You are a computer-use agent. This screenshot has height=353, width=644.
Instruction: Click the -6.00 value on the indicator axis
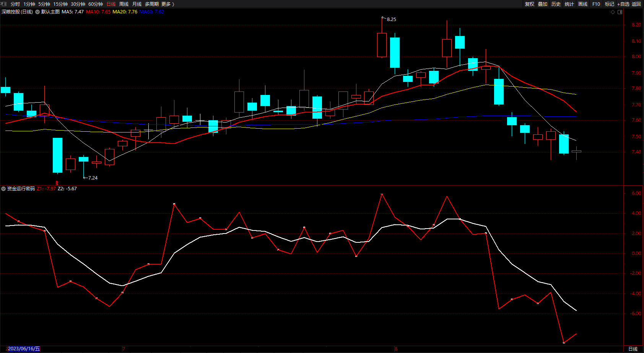click(x=635, y=314)
